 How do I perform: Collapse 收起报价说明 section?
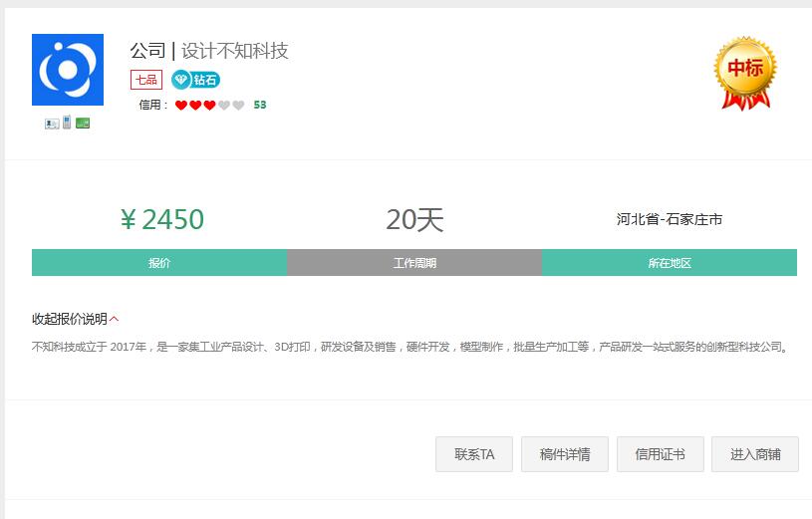(75, 319)
